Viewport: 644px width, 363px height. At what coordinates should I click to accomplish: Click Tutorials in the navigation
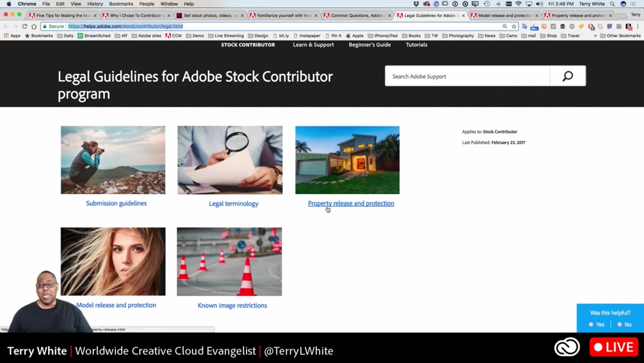click(x=416, y=45)
